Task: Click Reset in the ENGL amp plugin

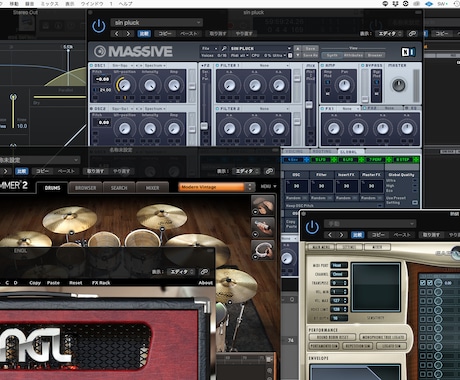Action: 75,283
